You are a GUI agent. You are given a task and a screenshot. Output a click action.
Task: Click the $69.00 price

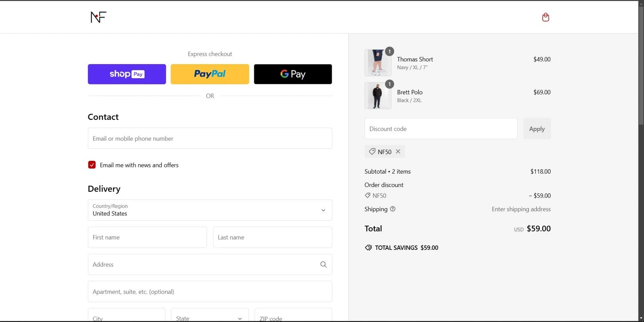click(x=542, y=92)
